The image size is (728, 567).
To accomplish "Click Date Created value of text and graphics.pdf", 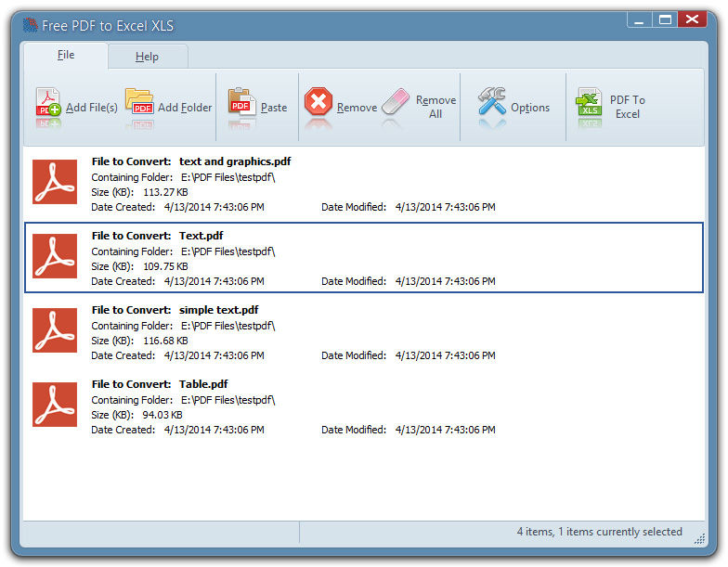I will click(214, 207).
